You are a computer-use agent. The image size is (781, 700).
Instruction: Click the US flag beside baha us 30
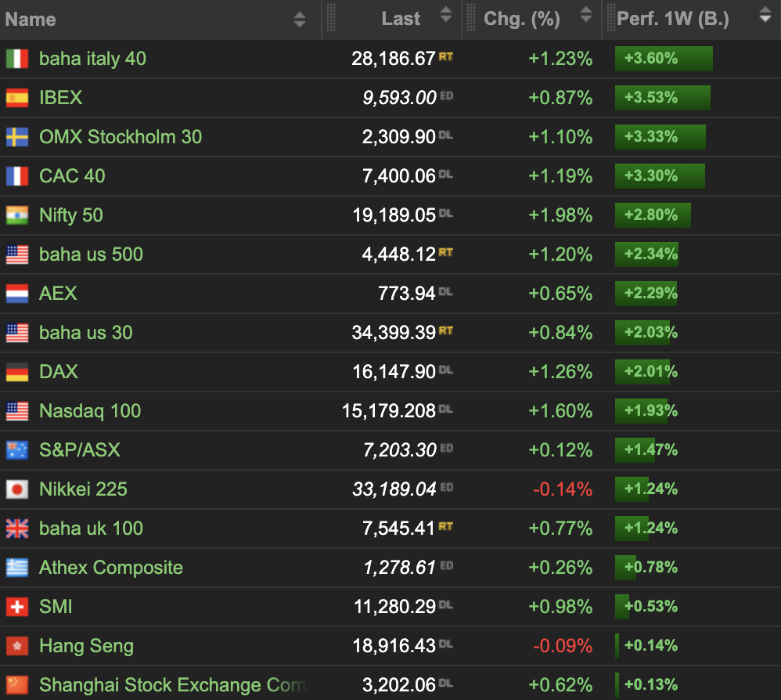pyautogui.click(x=17, y=333)
